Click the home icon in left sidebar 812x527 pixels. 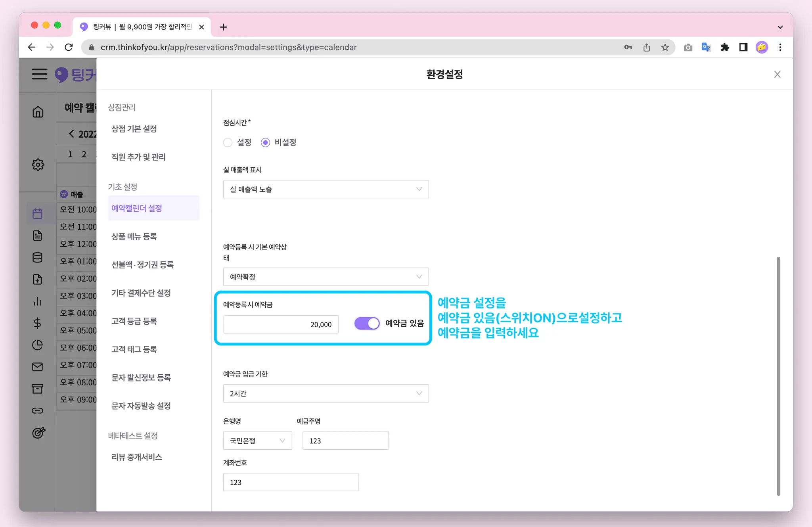pyautogui.click(x=38, y=112)
